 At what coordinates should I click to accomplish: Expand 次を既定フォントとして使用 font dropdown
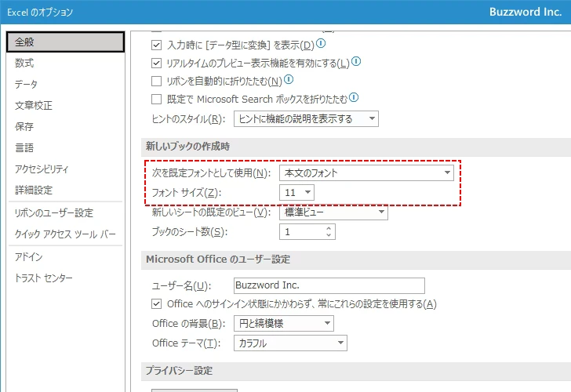click(366, 173)
